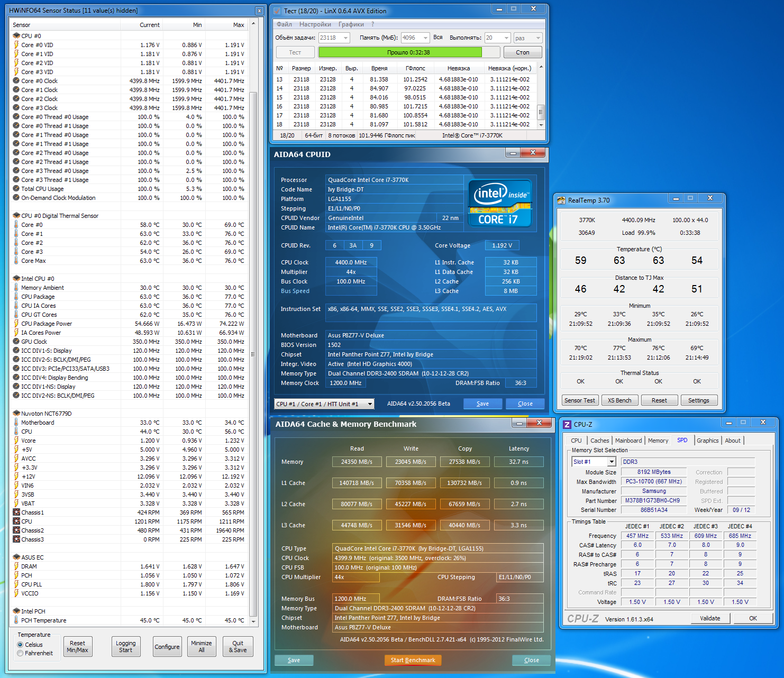This screenshot has width=784, height=678.
Task: Click Minimize All in HWiNFO
Action: pos(202,647)
